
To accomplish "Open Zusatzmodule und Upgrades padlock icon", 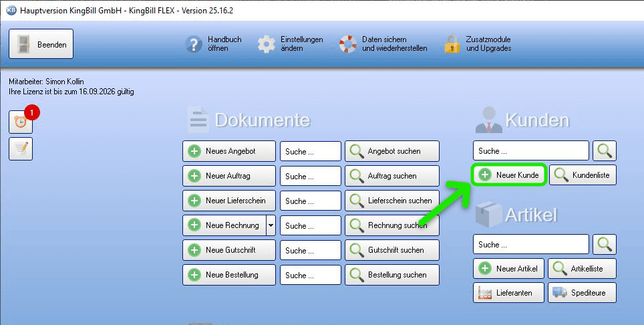I will tap(452, 44).
